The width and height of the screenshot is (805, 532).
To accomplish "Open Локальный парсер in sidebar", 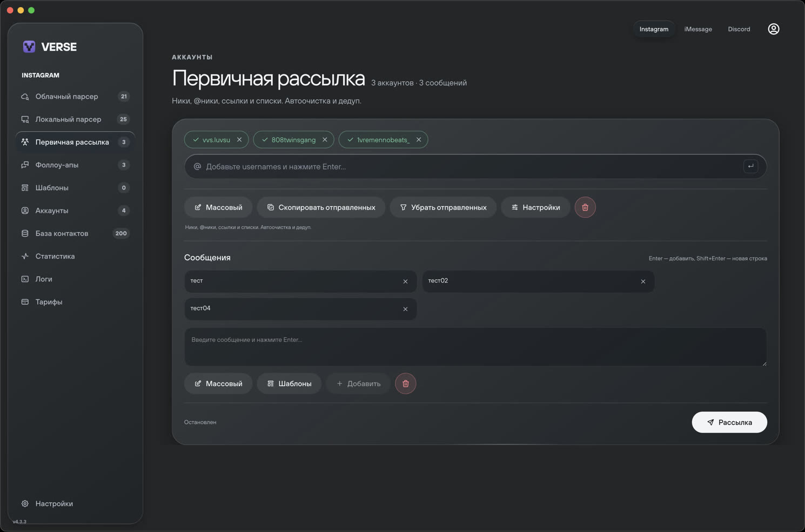I will (75, 119).
